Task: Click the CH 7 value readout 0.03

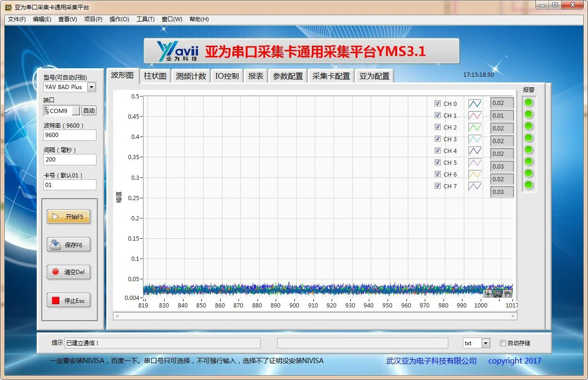Action: (x=502, y=192)
